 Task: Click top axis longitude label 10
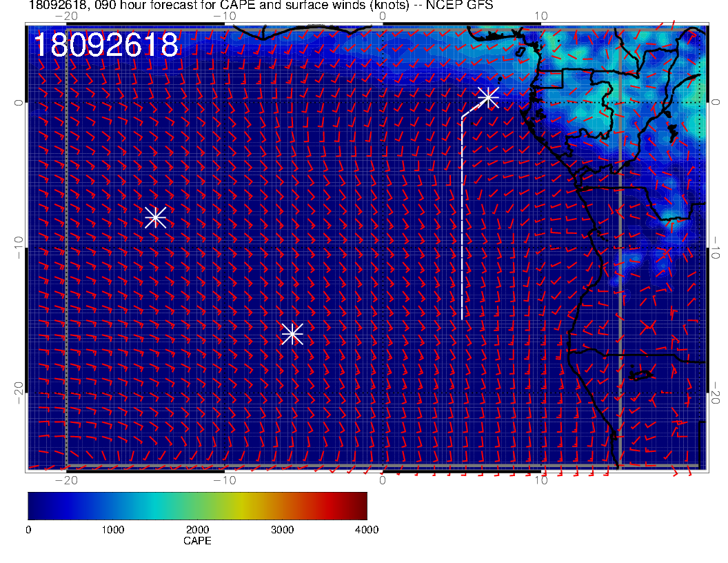[541, 16]
